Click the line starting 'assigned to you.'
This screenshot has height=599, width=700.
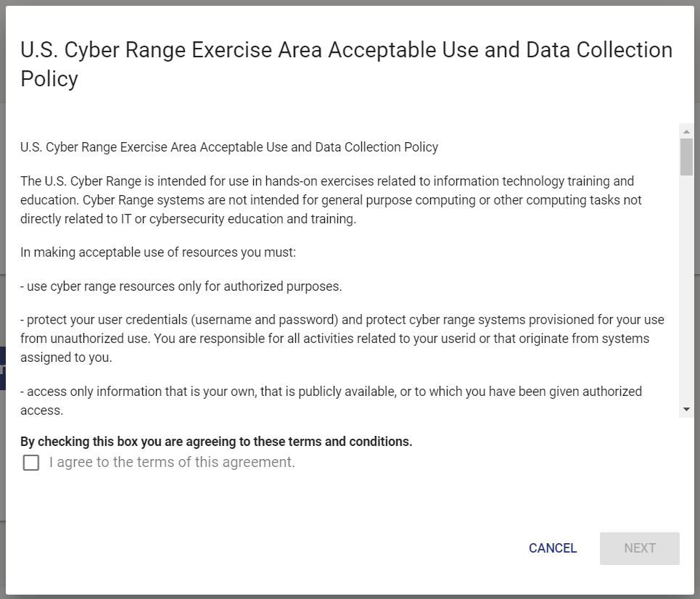click(x=65, y=358)
